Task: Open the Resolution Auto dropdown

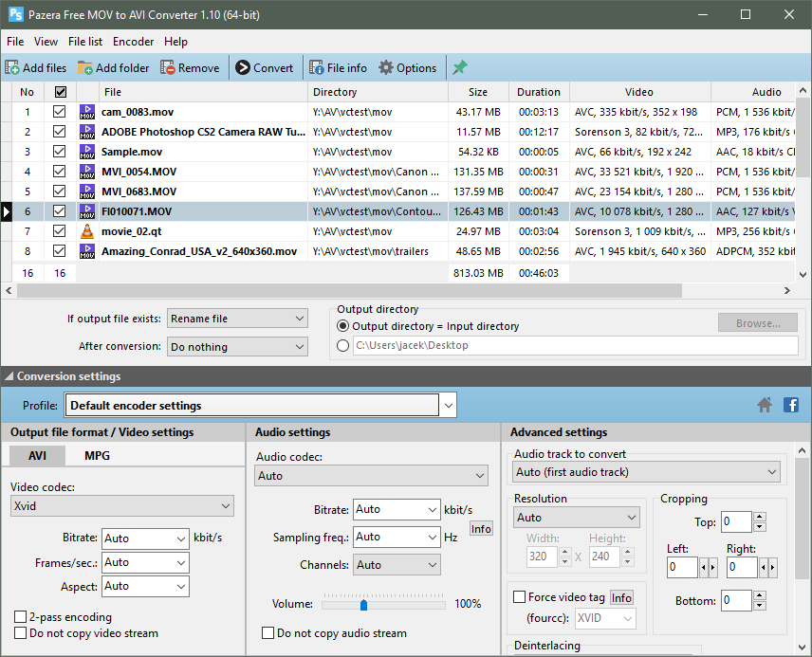Action: tap(577, 518)
